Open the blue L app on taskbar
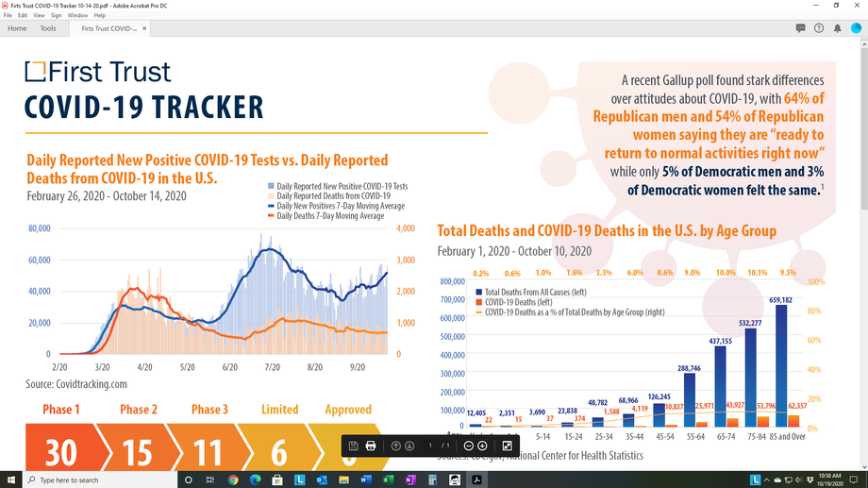868x488 pixels. click(299, 480)
